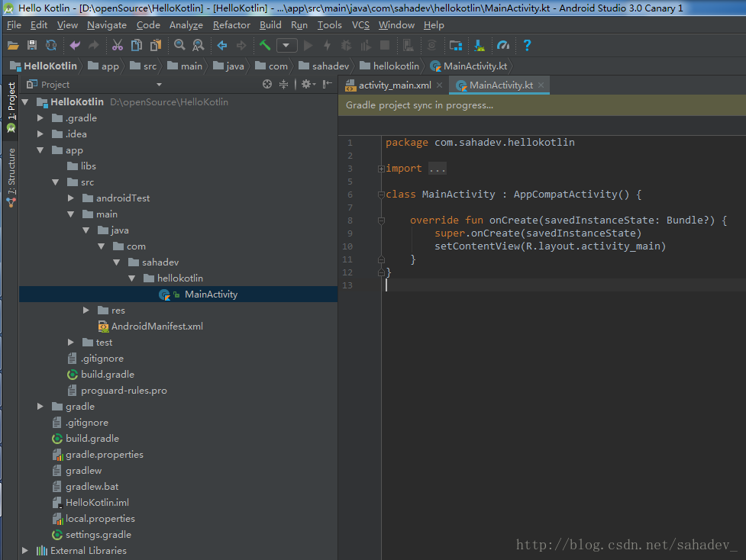This screenshot has height=560, width=746.
Task: Open the Android Profiler gauge icon
Action: pos(503,46)
